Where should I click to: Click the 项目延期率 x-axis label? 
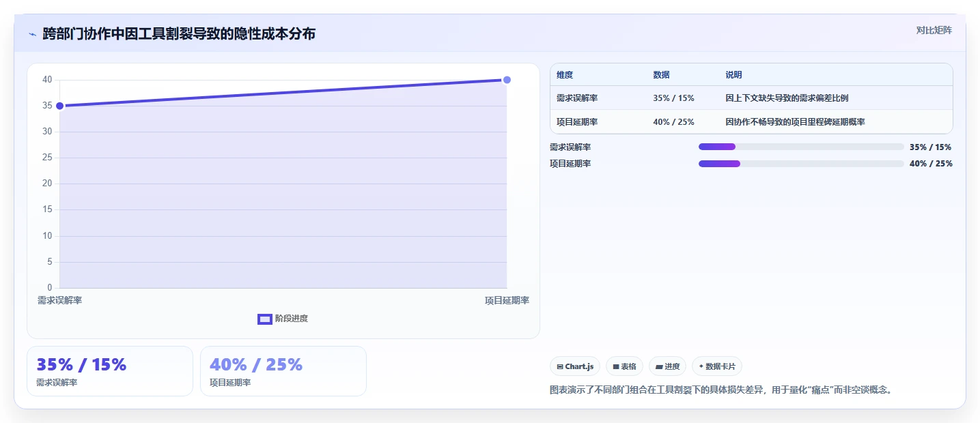pos(507,300)
